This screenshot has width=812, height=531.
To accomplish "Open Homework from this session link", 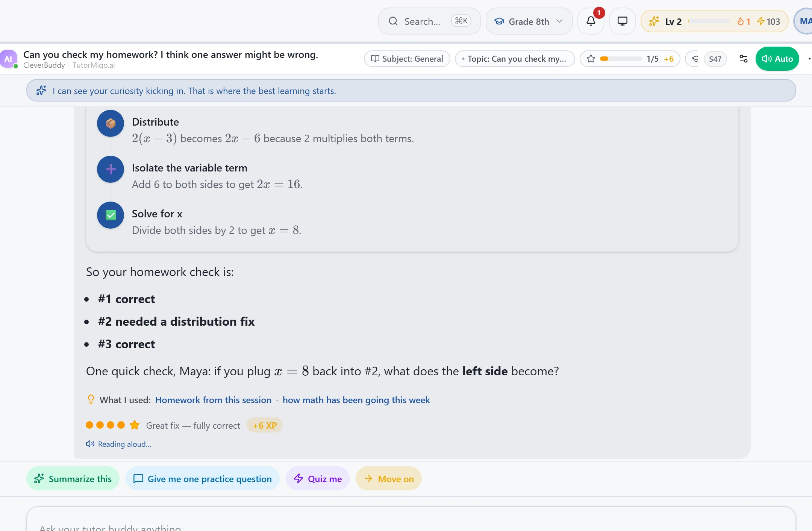I will pyautogui.click(x=213, y=400).
